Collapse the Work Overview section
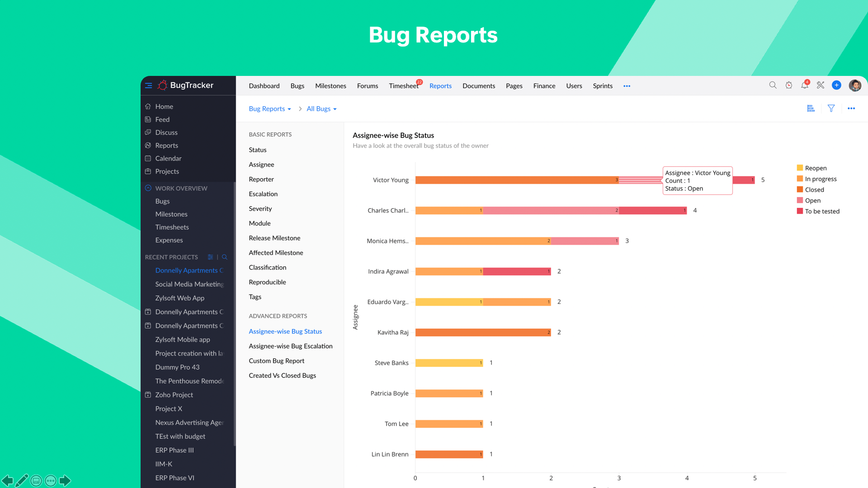 (x=148, y=188)
